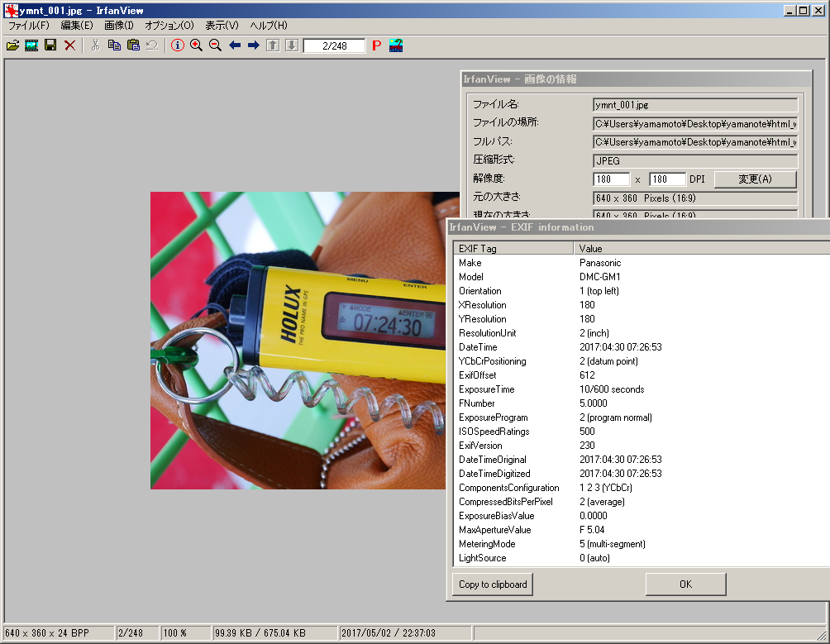Select the ExposureTime value 10/600 seconds
This screenshot has width=830, height=644.
click(x=612, y=389)
